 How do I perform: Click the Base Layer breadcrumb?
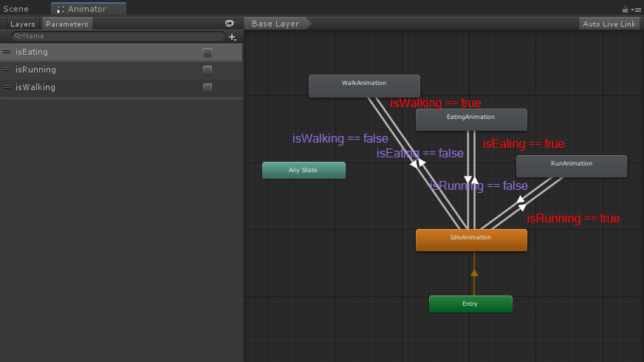tap(275, 24)
